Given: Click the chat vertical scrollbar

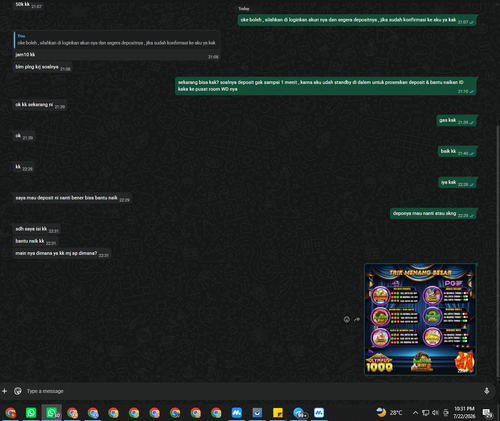Looking at the screenshot, I should tap(498, 250).
